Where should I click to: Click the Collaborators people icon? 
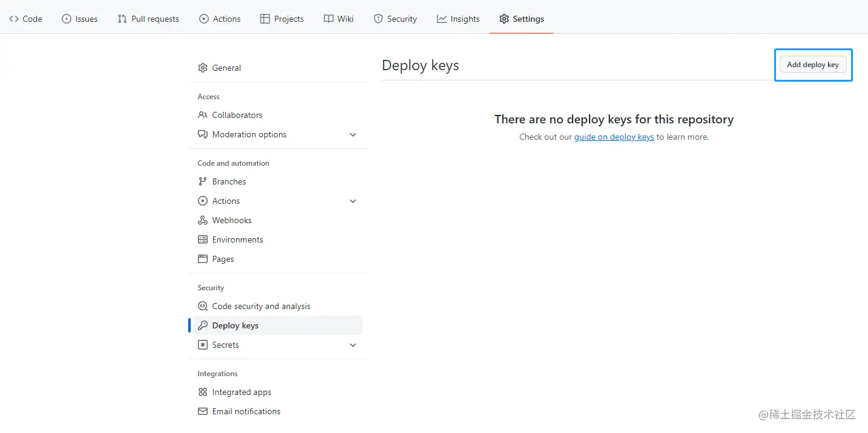click(203, 115)
